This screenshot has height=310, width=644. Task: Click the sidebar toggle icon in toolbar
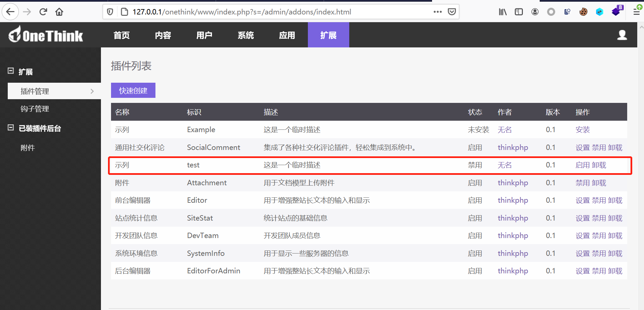pos(518,11)
